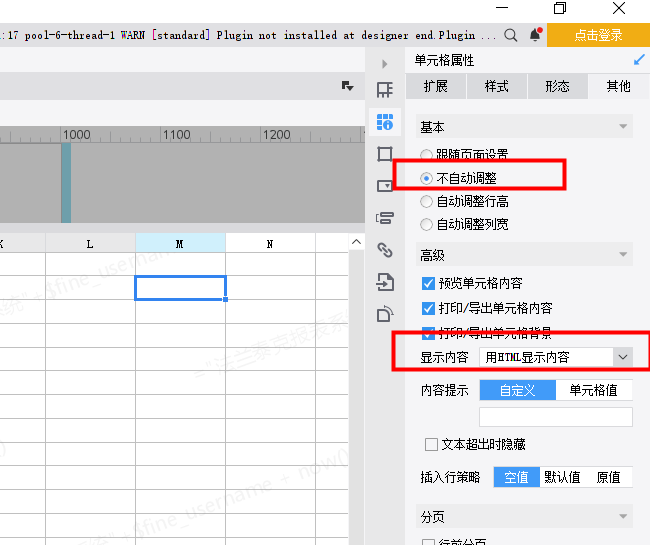Choose 自定义 for 内容提示
Image resolution: width=650 pixels, height=545 pixels.
(x=518, y=390)
